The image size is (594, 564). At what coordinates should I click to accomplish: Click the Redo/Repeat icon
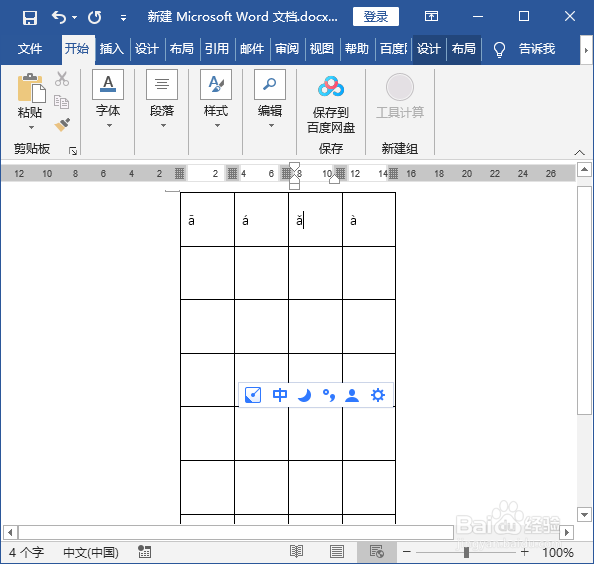(x=94, y=17)
